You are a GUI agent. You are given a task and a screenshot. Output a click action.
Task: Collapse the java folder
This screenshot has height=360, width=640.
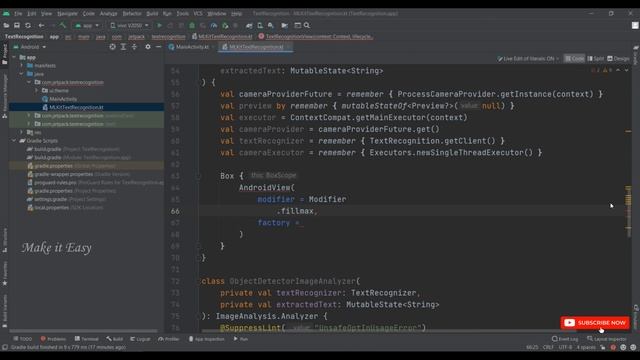point(22,74)
